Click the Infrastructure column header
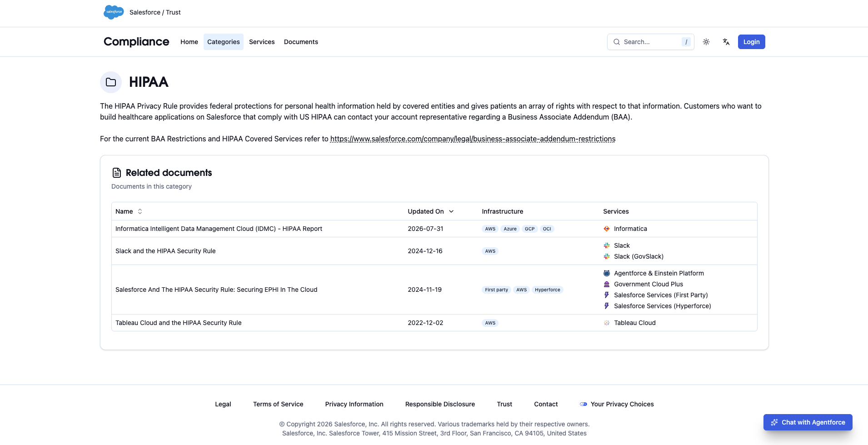Viewport: 868px width, 445px height. 503,211
